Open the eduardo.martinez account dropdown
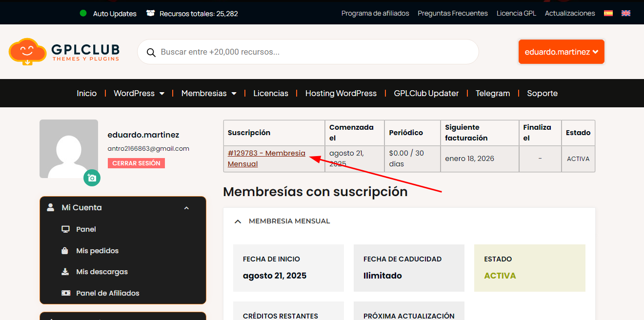 pos(562,52)
